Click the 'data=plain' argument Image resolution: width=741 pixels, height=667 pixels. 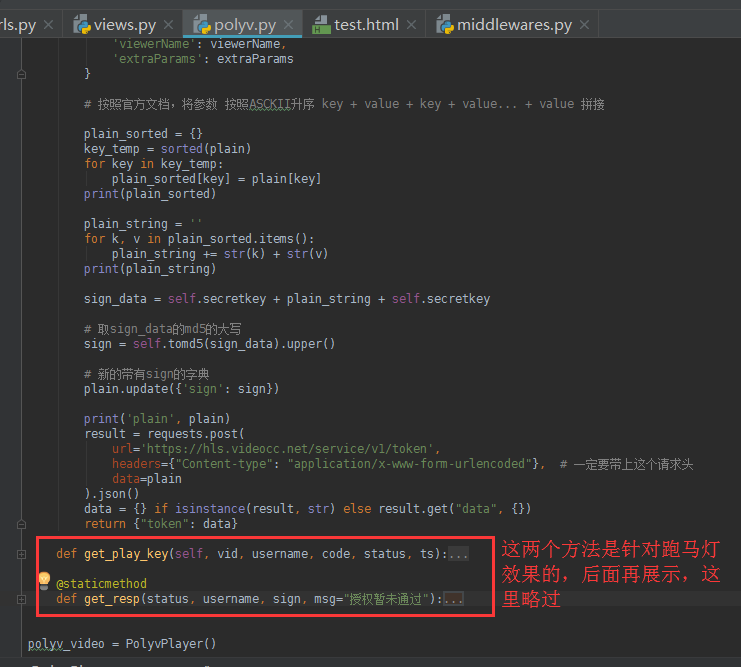(146, 479)
